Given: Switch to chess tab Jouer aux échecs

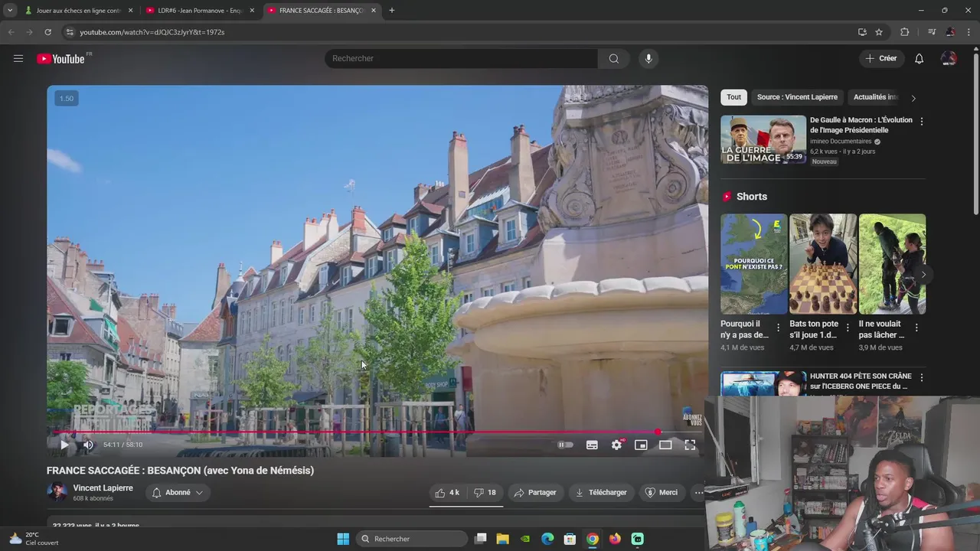Looking at the screenshot, I should tap(80, 10).
